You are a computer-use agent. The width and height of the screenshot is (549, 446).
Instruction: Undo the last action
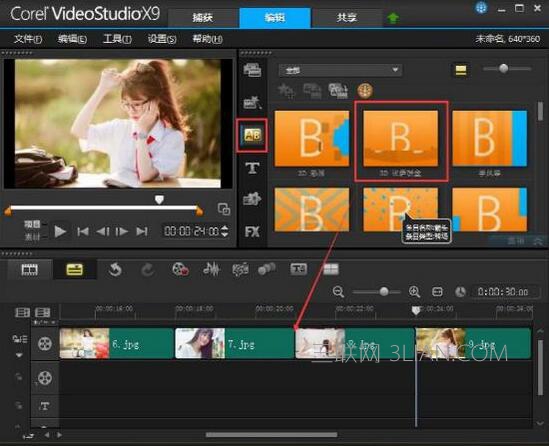pyautogui.click(x=115, y=270)
